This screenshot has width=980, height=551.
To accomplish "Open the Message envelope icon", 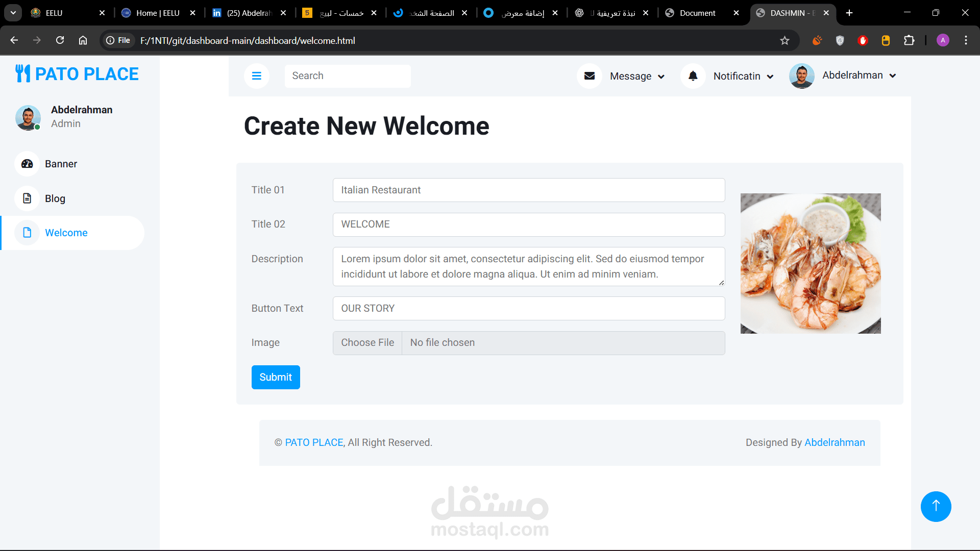I will pyautogui.click(x=590, y=76).
